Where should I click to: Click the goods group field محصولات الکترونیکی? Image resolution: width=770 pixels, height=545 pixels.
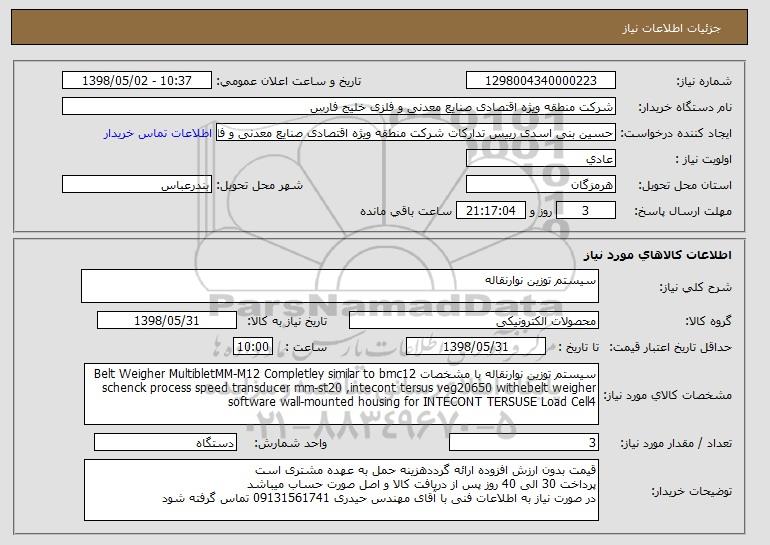[474, 321]
